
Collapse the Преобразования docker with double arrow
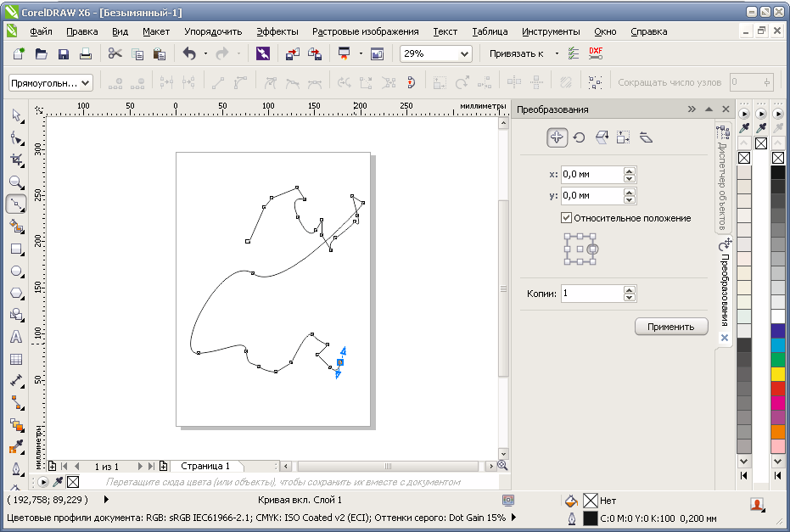click(x=692, y=109)
